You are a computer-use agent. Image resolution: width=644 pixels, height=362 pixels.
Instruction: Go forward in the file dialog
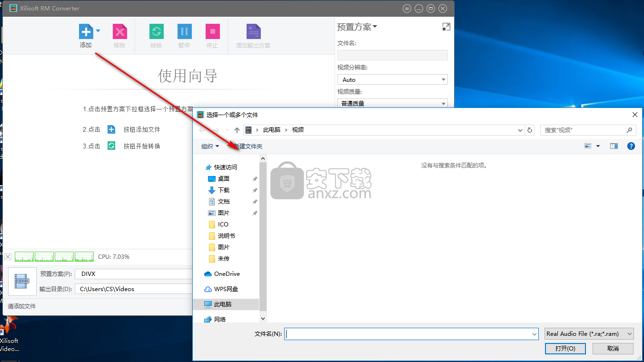point(216,130)
